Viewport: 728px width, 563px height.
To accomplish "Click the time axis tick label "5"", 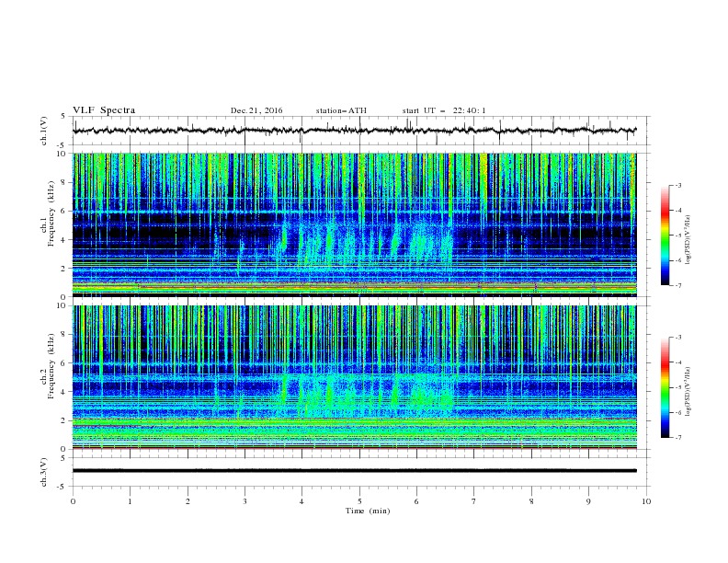I will (x=359, y=501).
